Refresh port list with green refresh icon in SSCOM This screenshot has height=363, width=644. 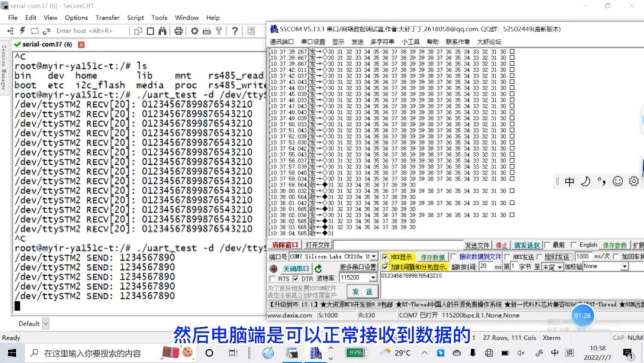(318, 269)
